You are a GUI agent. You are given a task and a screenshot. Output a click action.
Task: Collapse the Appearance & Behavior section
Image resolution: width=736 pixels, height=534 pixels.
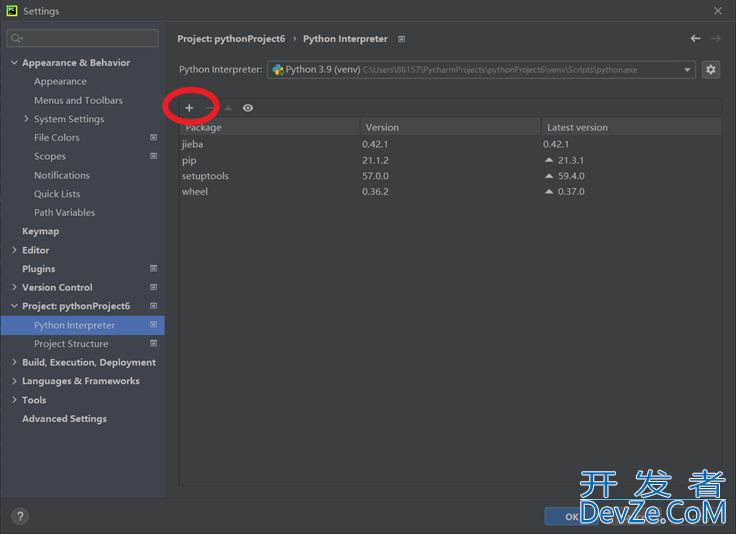click(x=14, y=62)
